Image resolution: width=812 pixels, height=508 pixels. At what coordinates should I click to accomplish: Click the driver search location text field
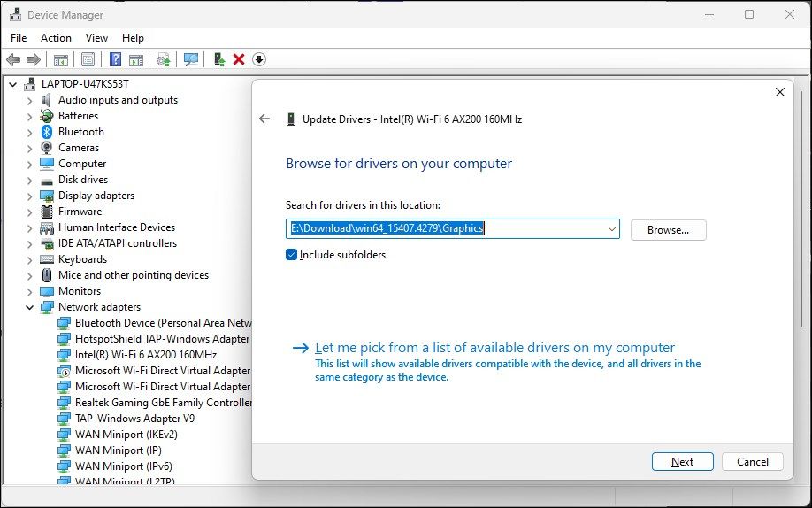click(442, 229)
